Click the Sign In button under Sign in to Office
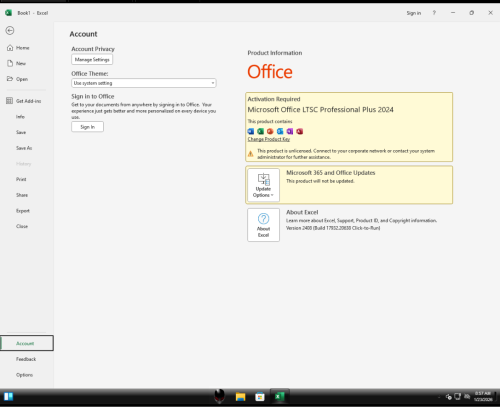 click(x=87, y=127)
